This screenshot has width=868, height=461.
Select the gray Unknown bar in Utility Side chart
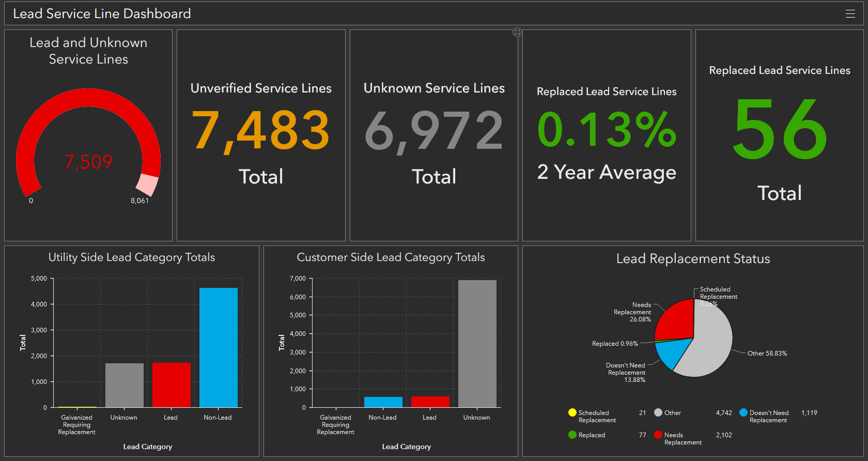125,385
